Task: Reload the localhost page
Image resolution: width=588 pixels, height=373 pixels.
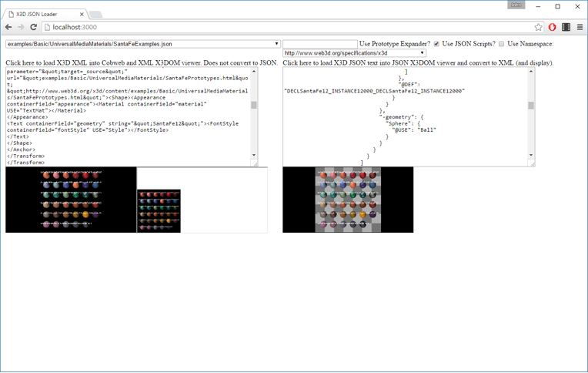Action: 34,27
